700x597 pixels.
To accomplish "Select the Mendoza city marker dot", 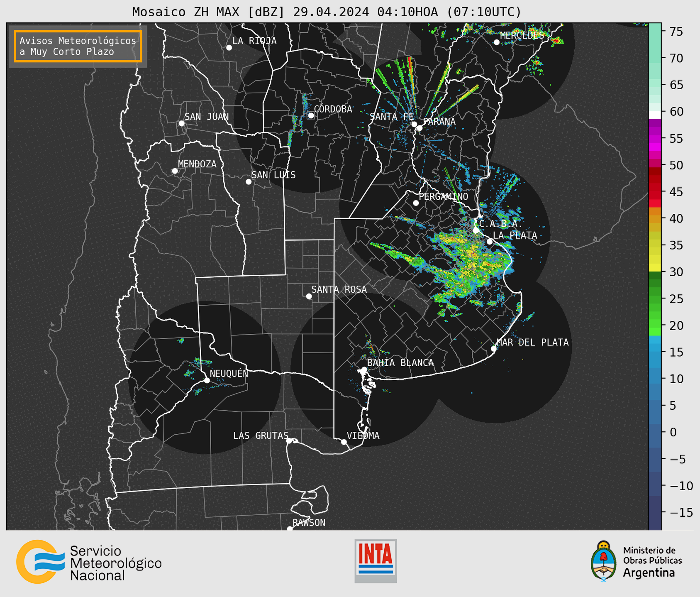I will coord(175,171).
